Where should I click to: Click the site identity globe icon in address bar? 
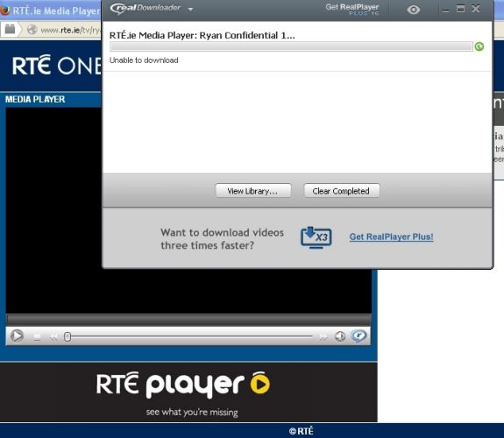tap(32, 30)
